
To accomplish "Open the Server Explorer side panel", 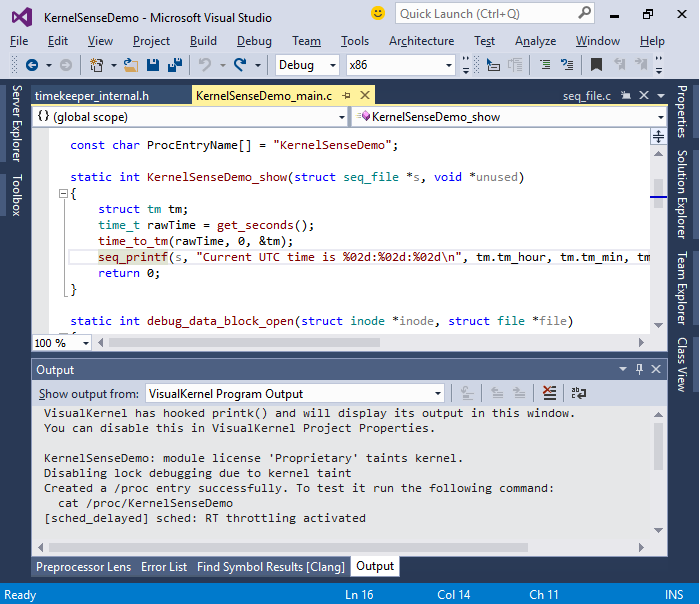I will 17,123.
